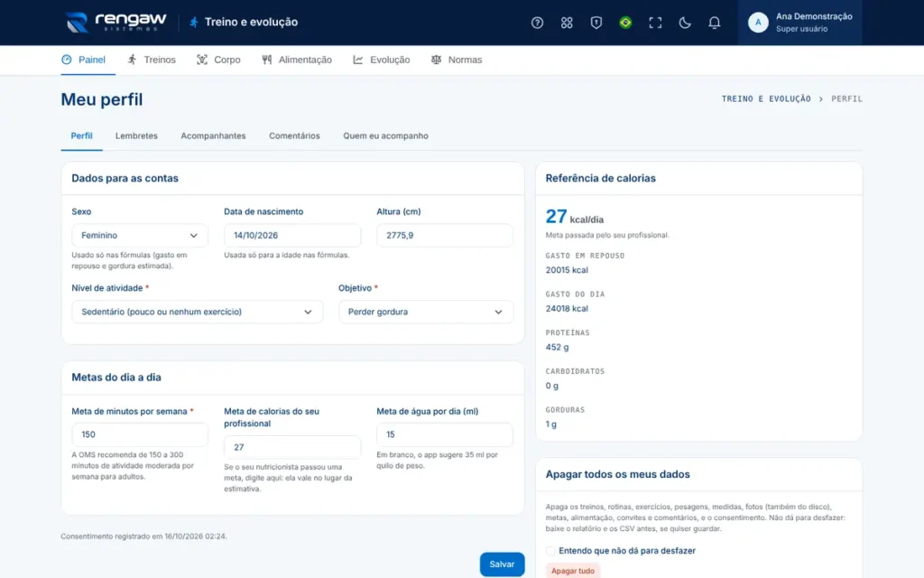Click the Alimentação fork and knife icon
The width and height of the screenshot is (924, 578).
[267, 60]
